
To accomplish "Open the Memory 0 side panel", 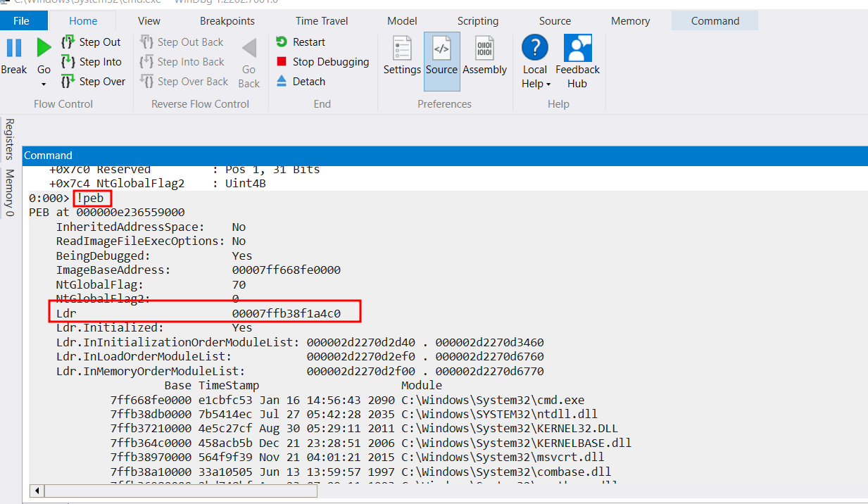I will coord(10,191).
